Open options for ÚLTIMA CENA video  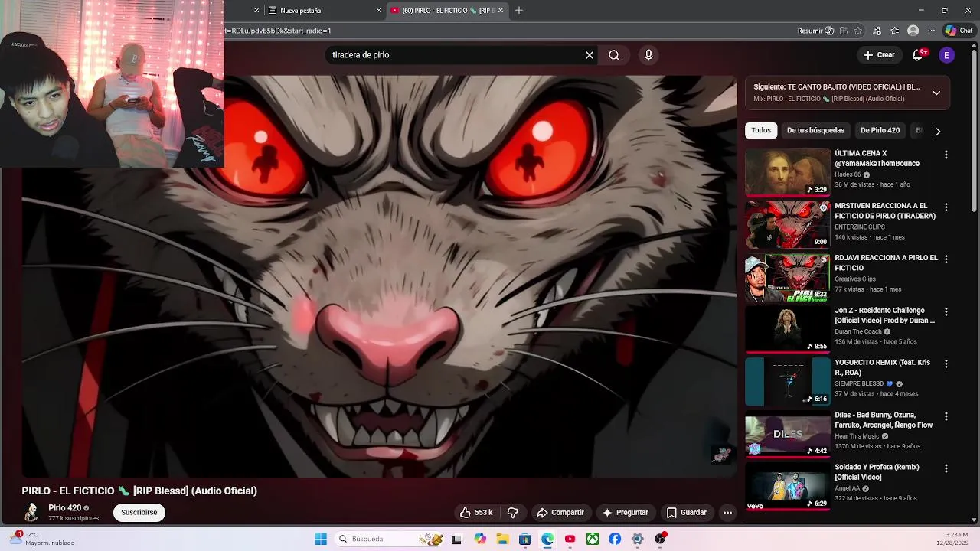pyautogui.click(x=946, y=155)
